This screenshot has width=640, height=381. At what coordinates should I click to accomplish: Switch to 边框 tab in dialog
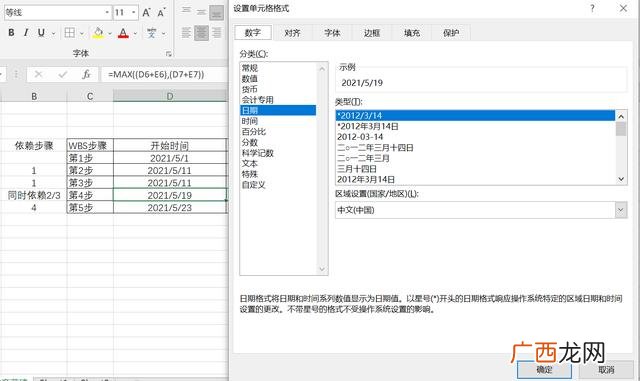coord(371,33)
